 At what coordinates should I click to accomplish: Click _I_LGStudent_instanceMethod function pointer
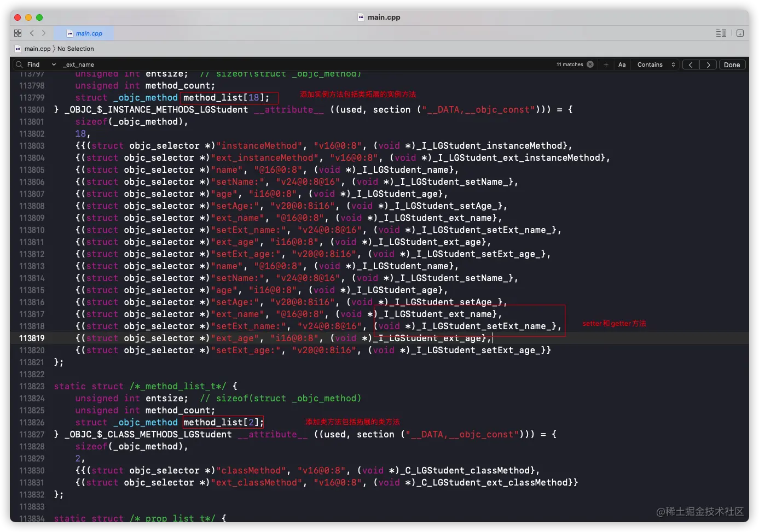click(x=490, y=146)
